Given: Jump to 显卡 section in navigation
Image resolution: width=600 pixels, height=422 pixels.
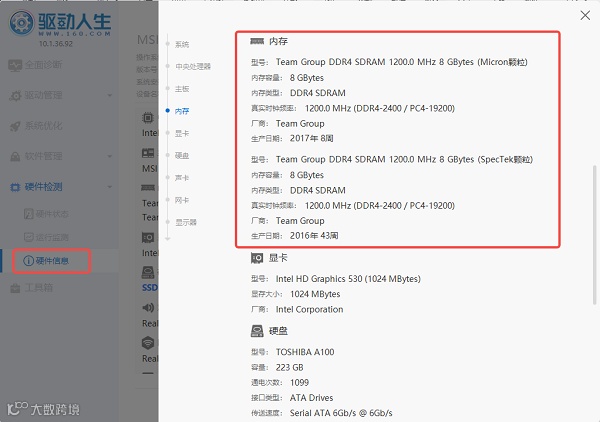Looking at the screenshot, I should pos(182,133).
